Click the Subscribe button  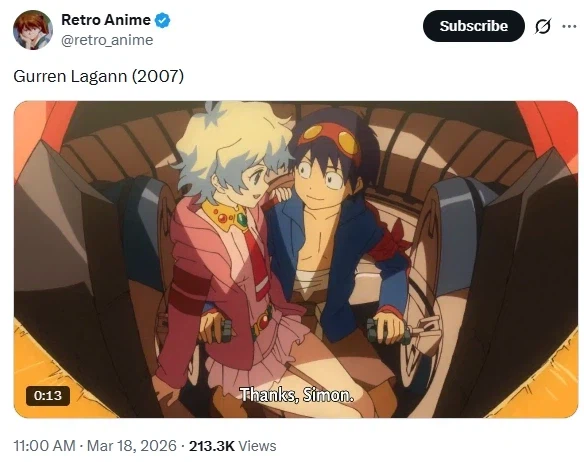click(x=474, y=26)
